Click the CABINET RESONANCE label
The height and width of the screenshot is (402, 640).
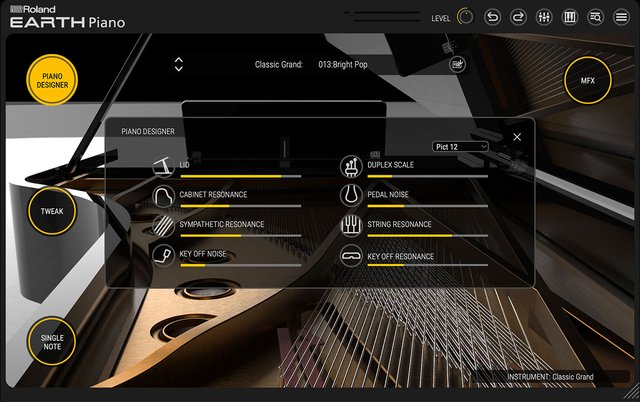[213, 194]
